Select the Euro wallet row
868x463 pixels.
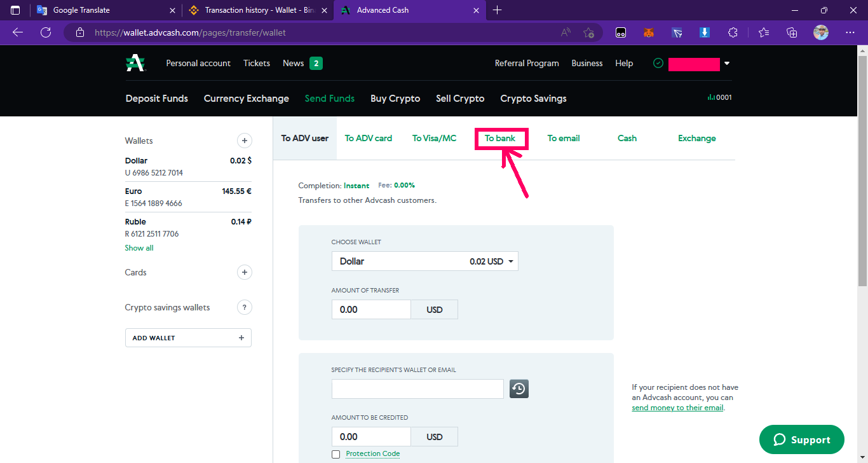188,197
